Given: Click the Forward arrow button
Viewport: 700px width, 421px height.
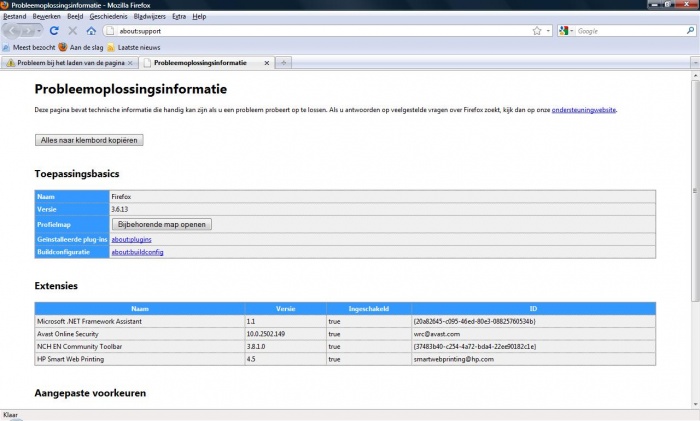Looking at the screenshot, I should (27, 31).
